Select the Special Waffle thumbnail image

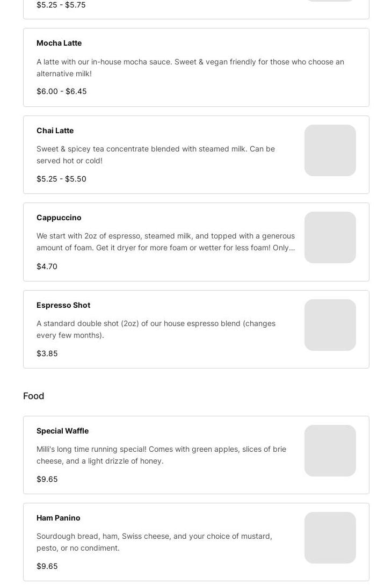point(330,451)
